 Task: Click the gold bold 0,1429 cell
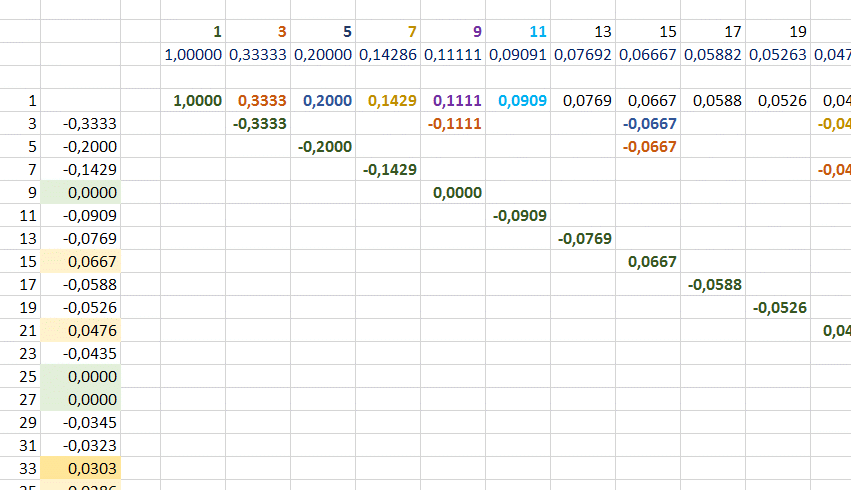(388, 100)
